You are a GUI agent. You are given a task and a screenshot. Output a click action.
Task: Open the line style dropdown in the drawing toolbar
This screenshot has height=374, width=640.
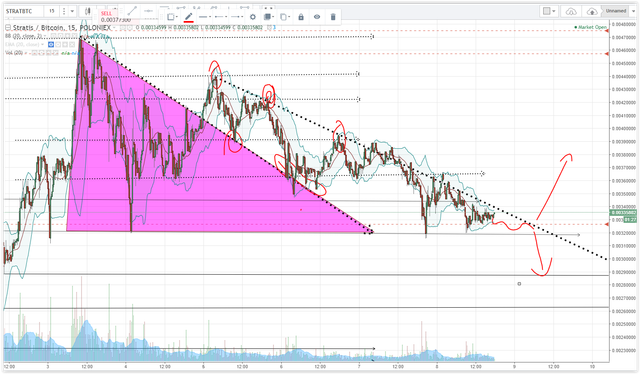205,17
